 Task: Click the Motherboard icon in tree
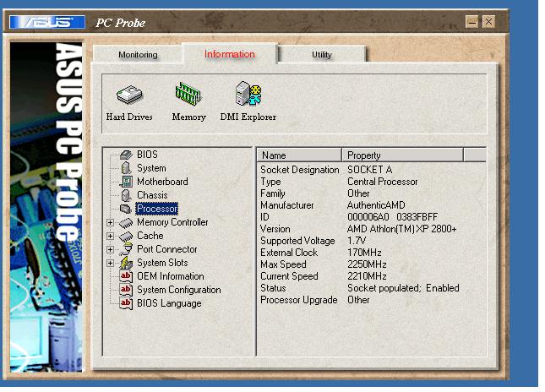click(x=126, y=182)
